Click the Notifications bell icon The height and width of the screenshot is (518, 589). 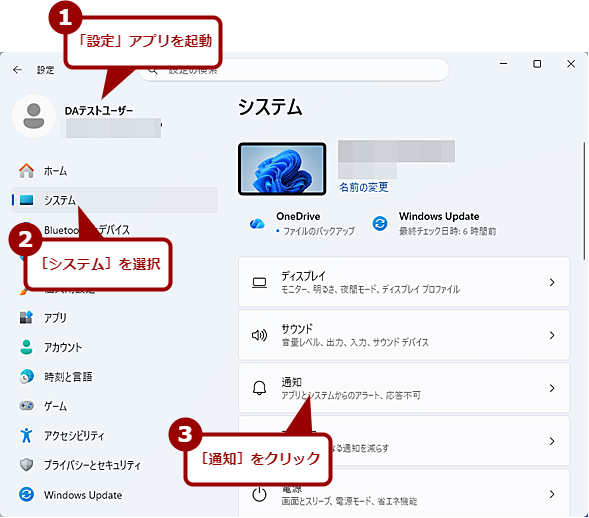point(259,388)
